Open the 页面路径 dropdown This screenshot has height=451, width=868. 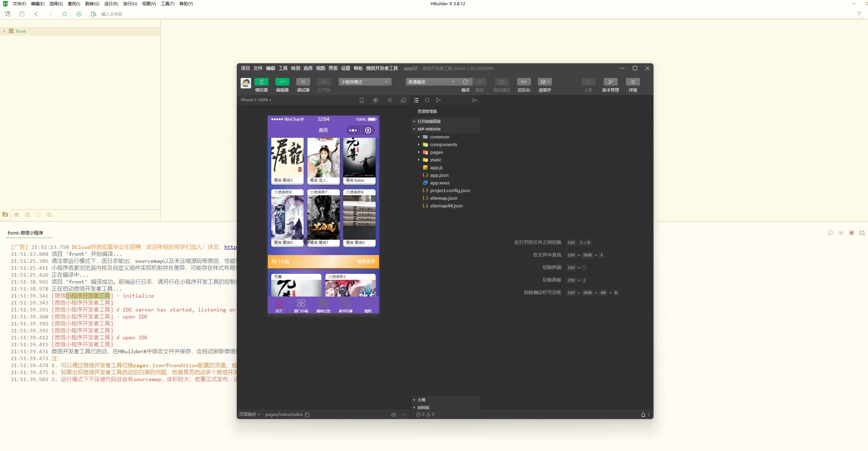[249, 414]
